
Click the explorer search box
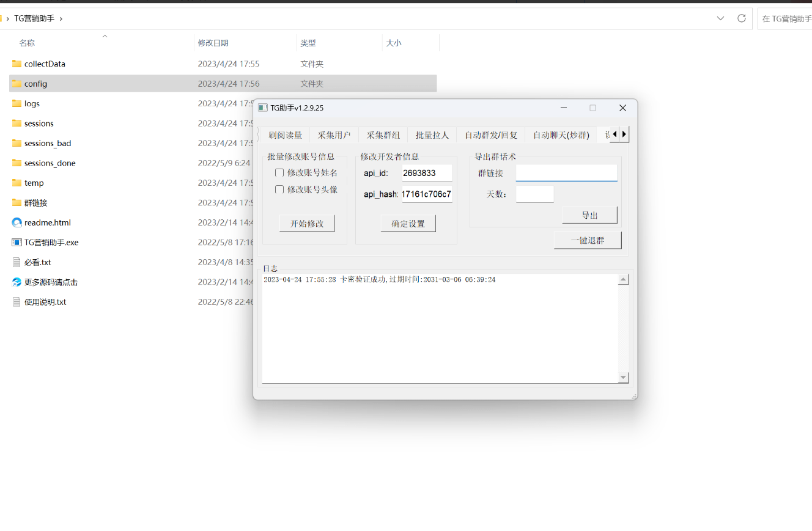pyautogui.click(x=785, y=18)
